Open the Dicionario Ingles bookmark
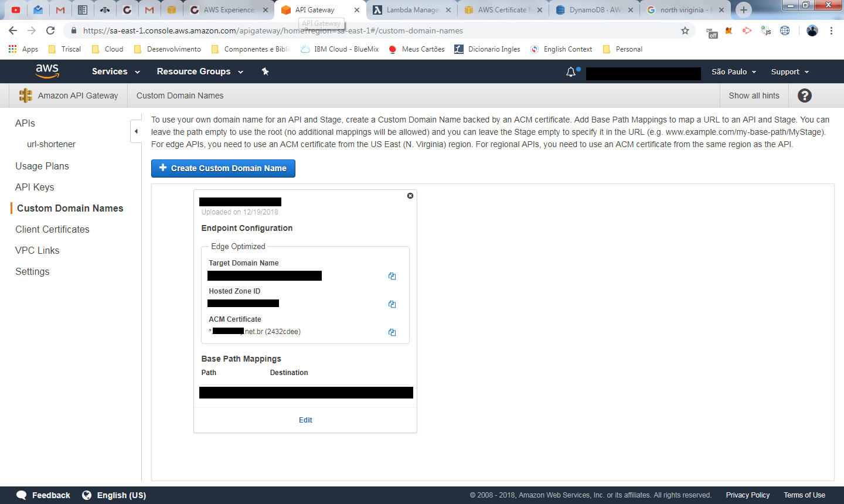Image resolution: width=844 pixels, height=504 pixels. click(487, 49)
